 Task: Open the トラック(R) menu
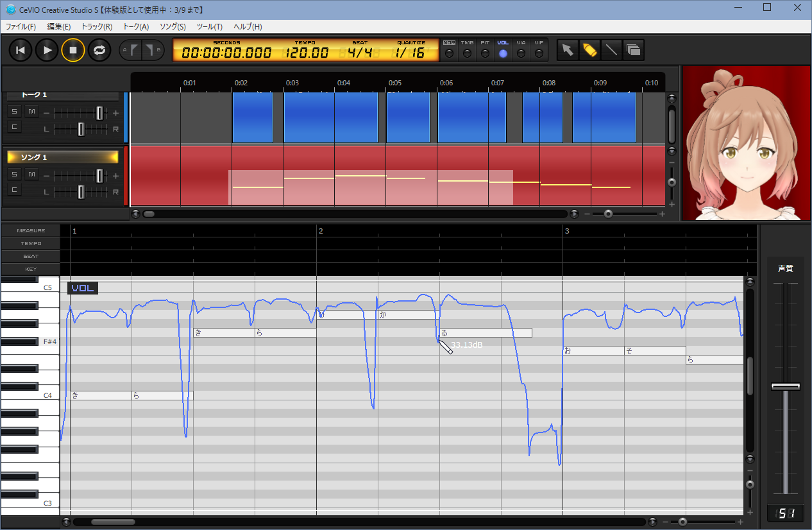97,26
